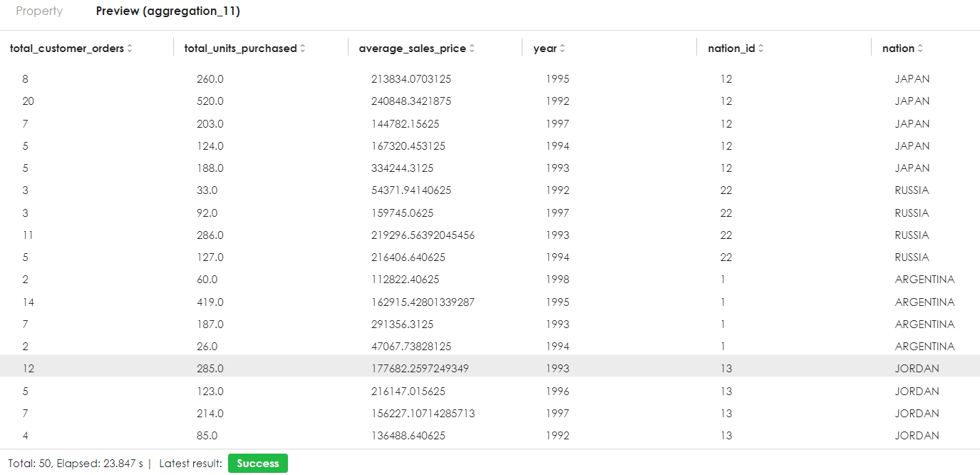
Task: Select cell value 47067.73828125
Action: pos(411,347)
